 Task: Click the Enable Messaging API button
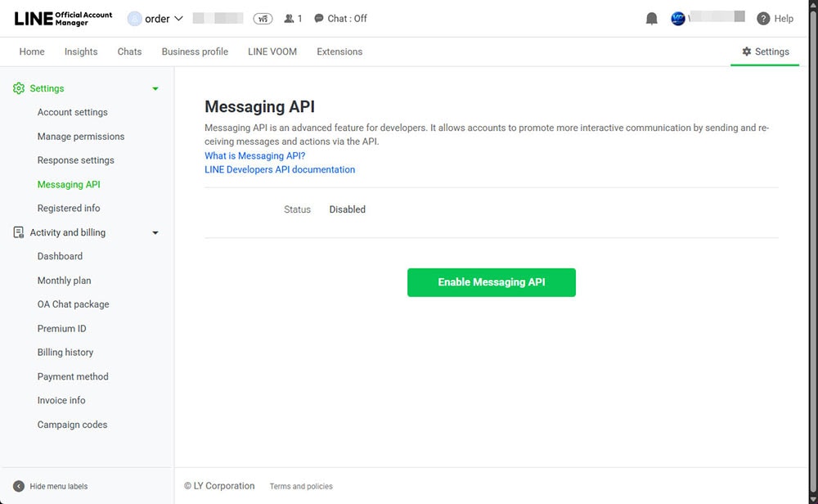pyautogui.click(x=492, y=282)
